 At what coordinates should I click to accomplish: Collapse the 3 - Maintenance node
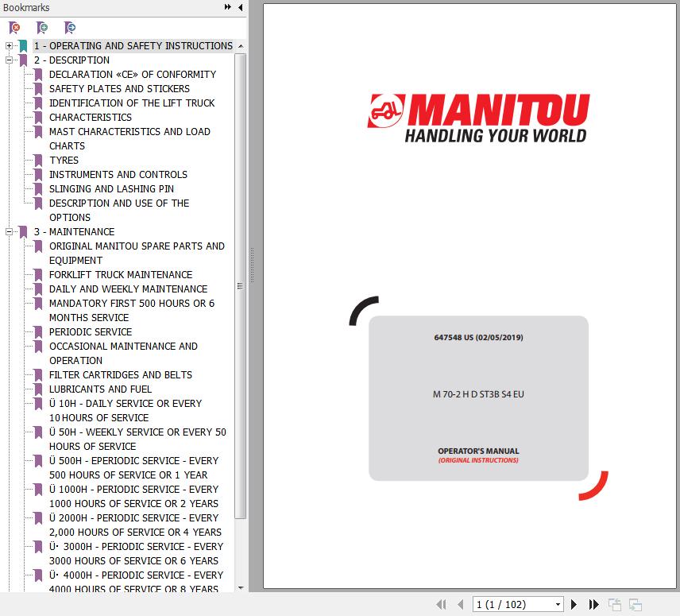pyautogui.click(x=9, y=231)
